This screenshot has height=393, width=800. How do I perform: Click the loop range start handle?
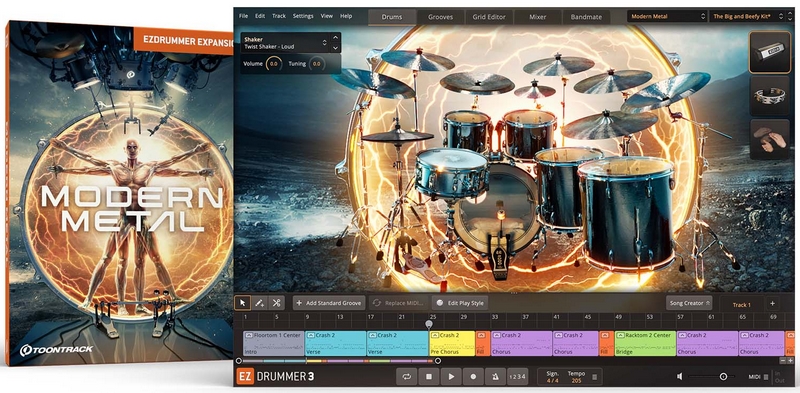tap(238, 360)
